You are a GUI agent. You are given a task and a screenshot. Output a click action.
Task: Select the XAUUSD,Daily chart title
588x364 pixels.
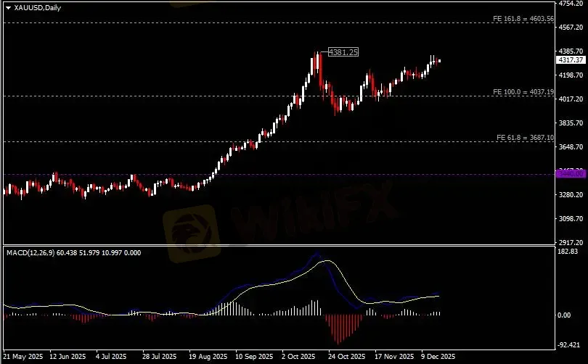38,7
